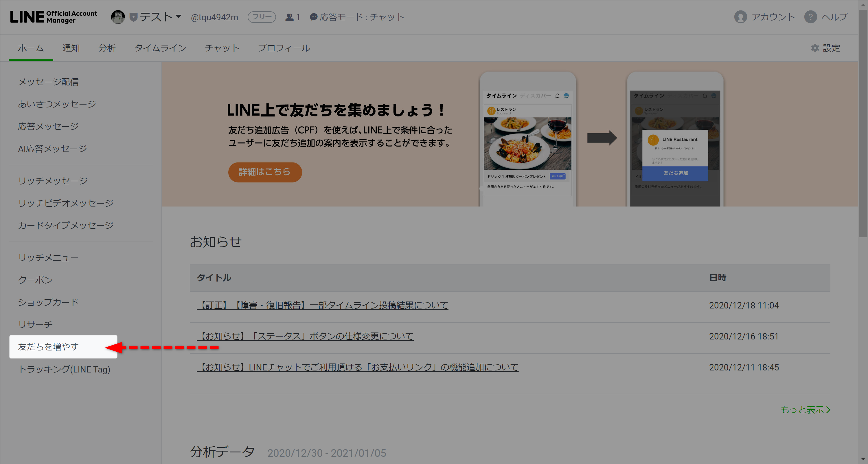Open the タイムライン tab
The width and height of the screenshot is (868, 464).
pos(160,48)
